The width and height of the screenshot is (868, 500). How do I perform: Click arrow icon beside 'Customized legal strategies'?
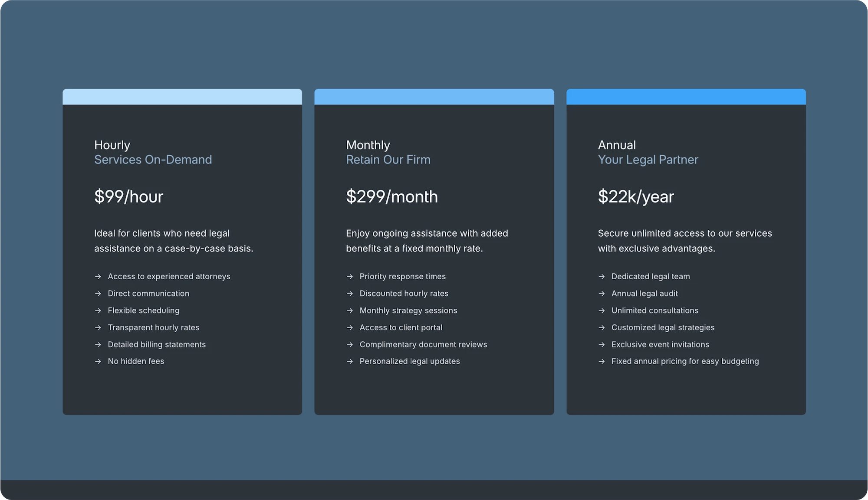[x=602, y=327]
